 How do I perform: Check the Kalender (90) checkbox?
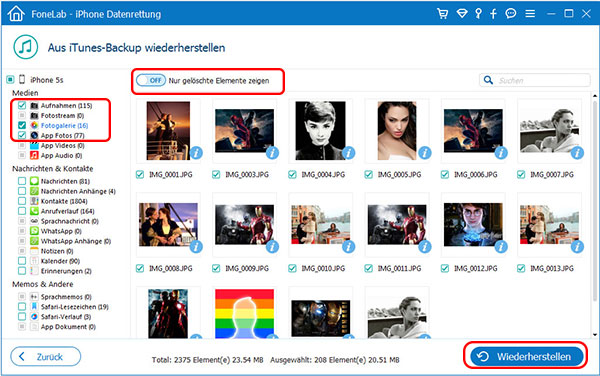(22, 261)
